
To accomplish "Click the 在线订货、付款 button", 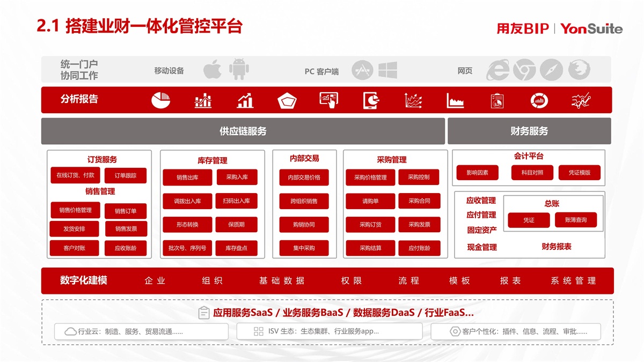I will 75,175.
